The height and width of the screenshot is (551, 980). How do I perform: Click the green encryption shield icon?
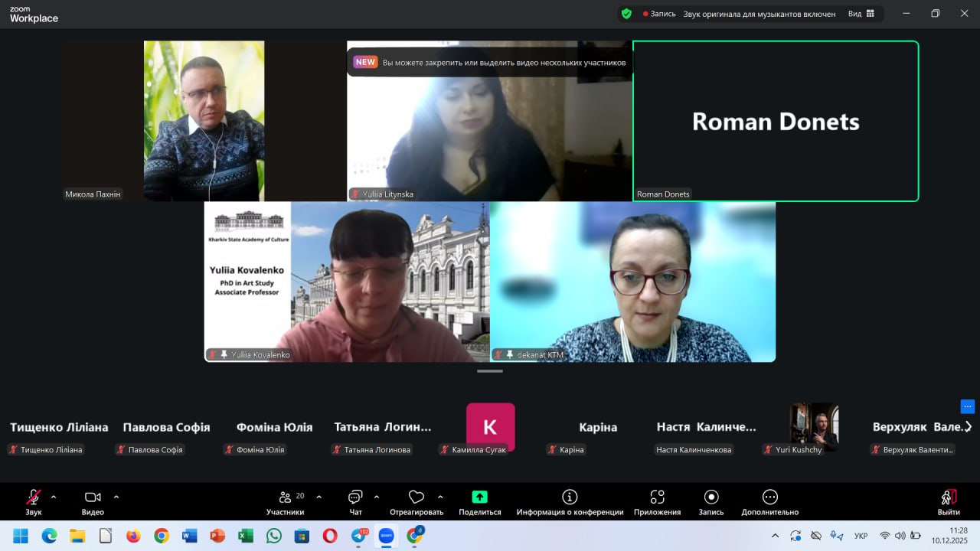626,14
